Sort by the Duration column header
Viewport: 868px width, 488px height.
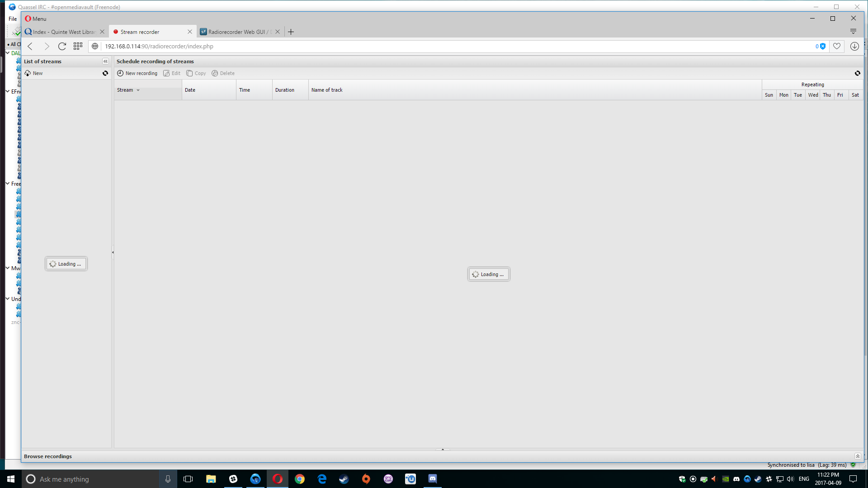[290, 90]
